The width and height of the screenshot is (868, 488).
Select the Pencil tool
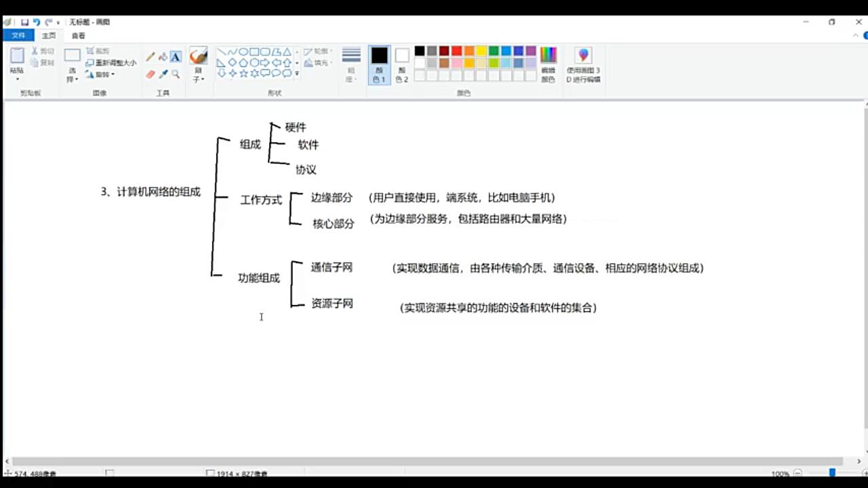coord(151,57)
